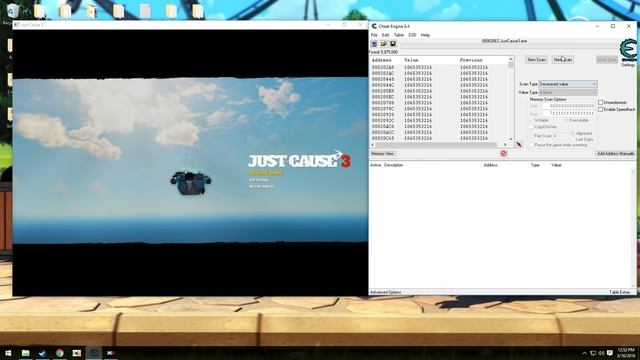
Task: Toggle Pause the game while scanning
Action: (532, 145)
